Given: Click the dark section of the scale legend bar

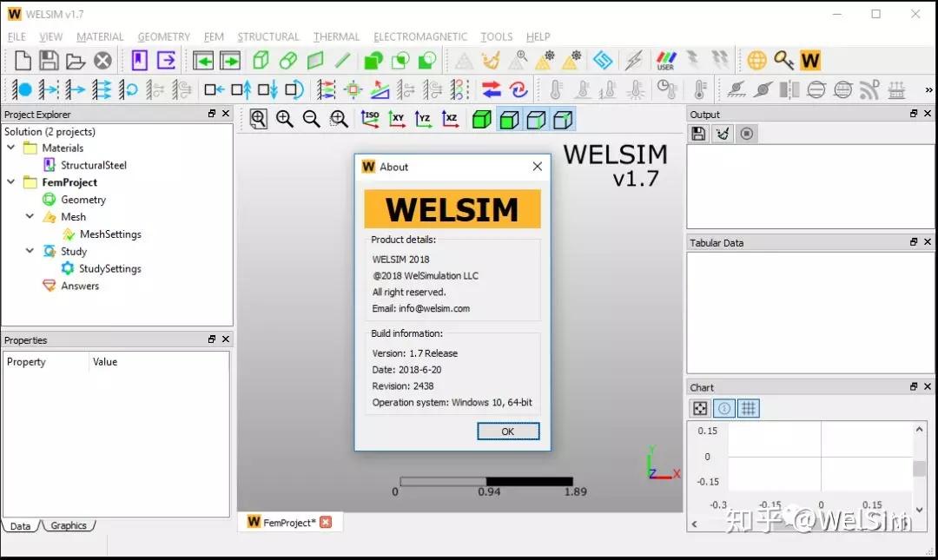Looking at the screenshot, I should (530, 479).
